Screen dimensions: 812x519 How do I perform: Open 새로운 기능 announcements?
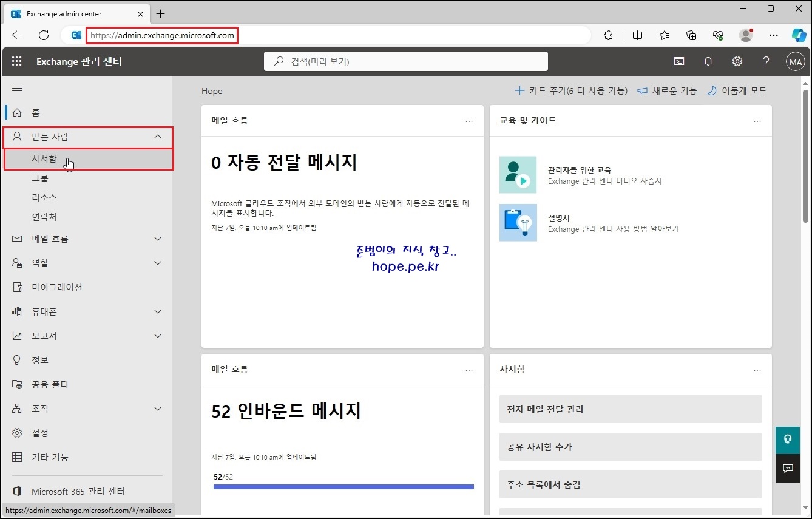pyautogui.click(x=667, y=90)
